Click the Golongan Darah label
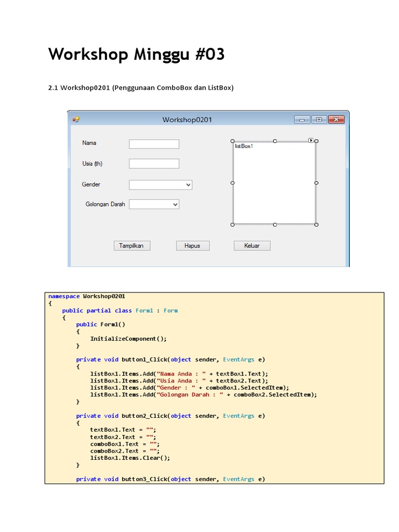Screen dimensions: 399x532 [x=105, y=204]
